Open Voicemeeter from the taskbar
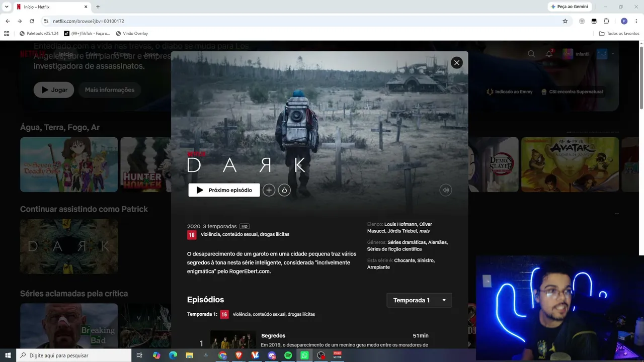 pyautogui.click(x=337, y=355)
